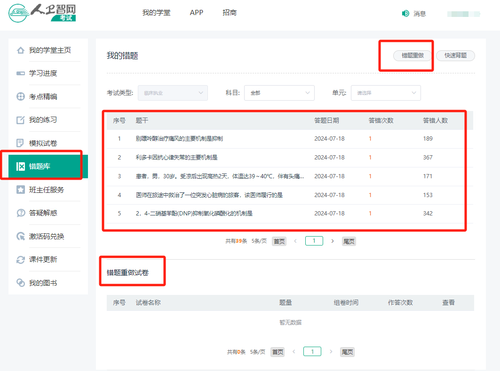Select 学习进度 sidebar icon
The image size is (500, 371).
(21, 73)
